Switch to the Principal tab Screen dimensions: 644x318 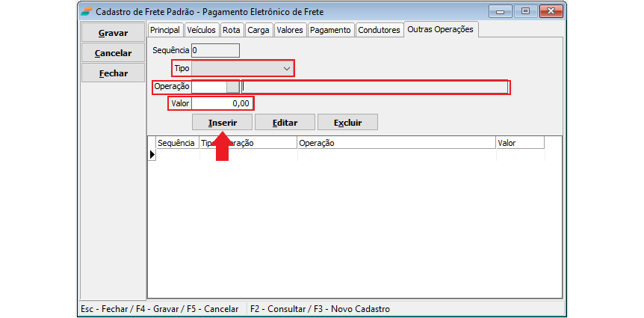[x=164, y=30]
